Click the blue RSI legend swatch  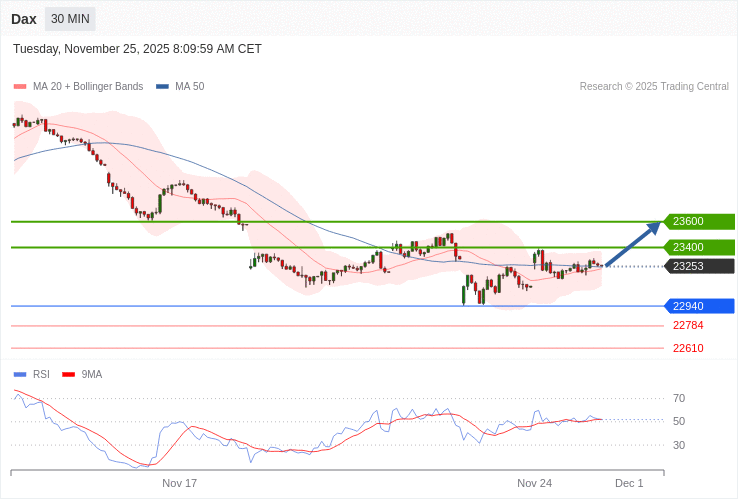(20, 375)
